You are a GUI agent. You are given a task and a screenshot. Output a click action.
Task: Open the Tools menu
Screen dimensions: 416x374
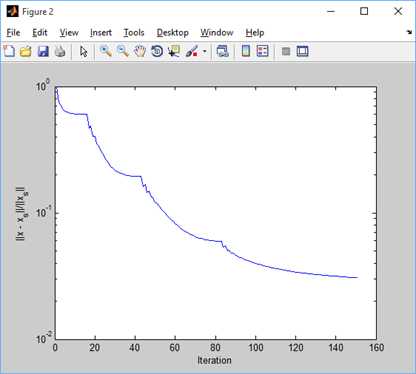[134, 33]
